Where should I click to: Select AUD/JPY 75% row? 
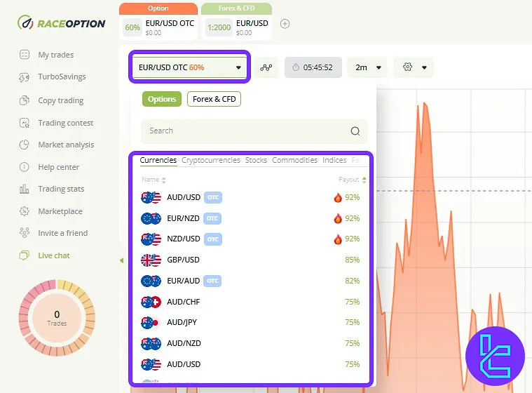coord(250,323)
